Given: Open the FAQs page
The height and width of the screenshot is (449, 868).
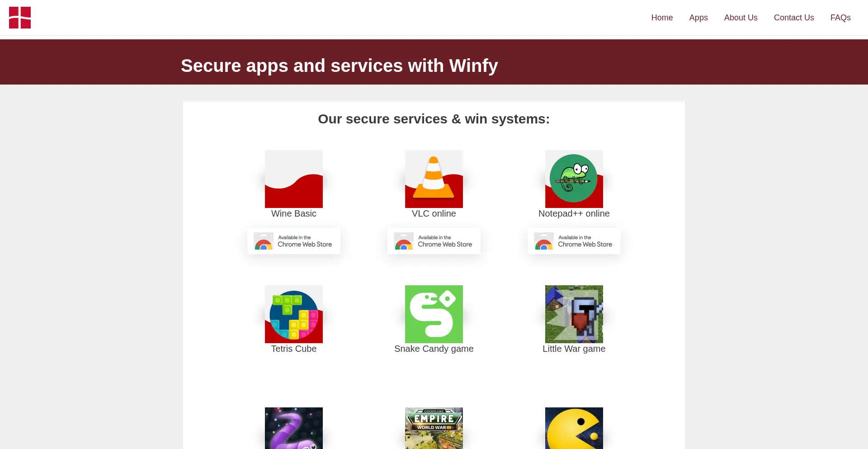Looking at the screenshot, I should pyautogui.click(x=840, y=18).
